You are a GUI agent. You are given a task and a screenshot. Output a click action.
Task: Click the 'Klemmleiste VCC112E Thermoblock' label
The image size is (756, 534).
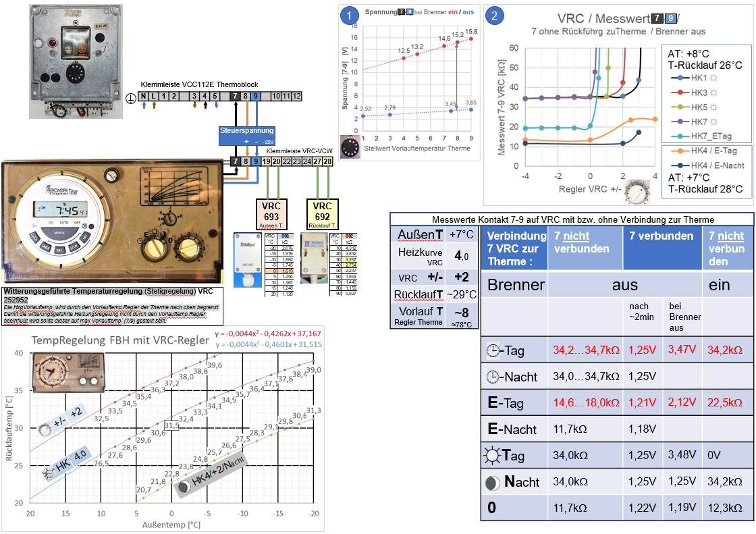pyautogui.click(x=200, y=84)
